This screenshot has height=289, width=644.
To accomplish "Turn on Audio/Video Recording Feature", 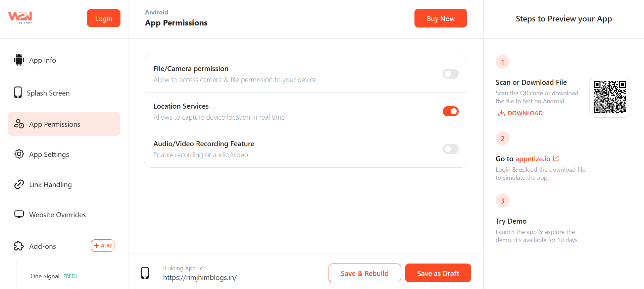I will (450, 149).
